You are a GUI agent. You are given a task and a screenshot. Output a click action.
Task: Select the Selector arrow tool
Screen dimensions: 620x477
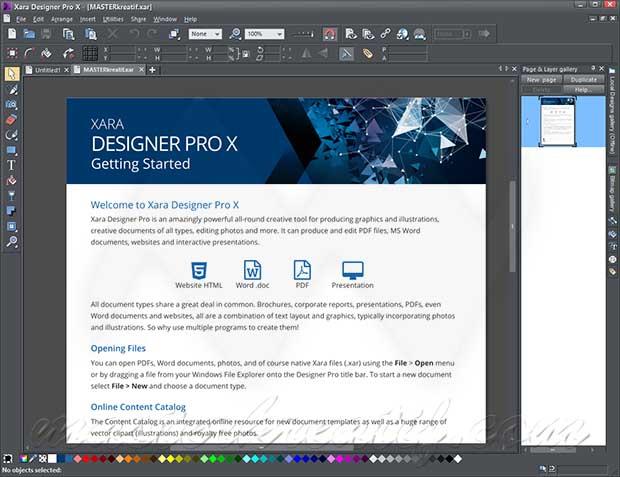pyautogui.click(x=11, y=74)
